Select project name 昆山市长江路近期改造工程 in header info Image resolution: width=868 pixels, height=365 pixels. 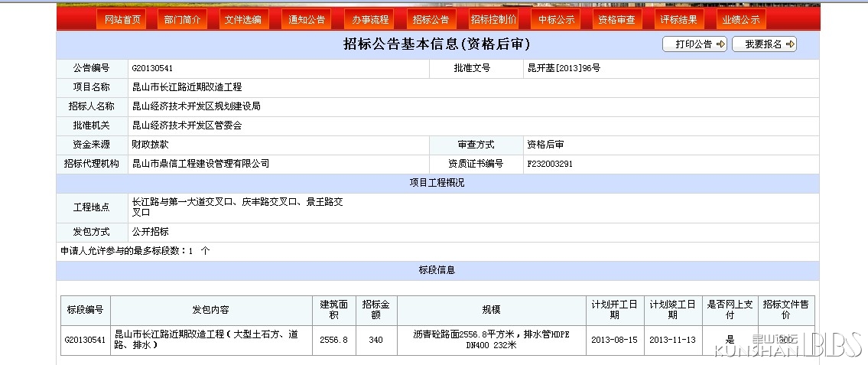[187, 87]
